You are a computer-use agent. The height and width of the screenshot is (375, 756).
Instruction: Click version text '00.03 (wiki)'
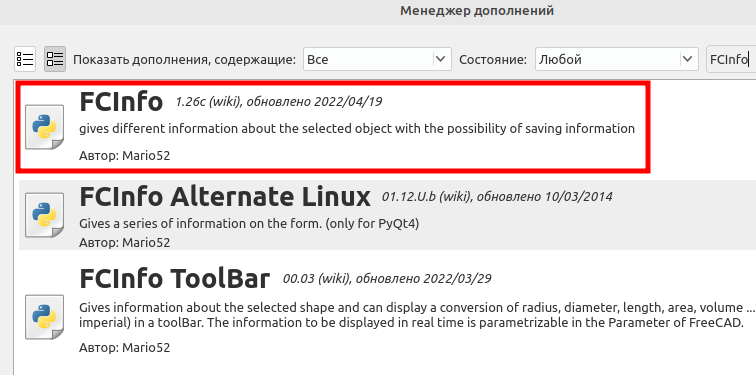(x=316, y=279)
